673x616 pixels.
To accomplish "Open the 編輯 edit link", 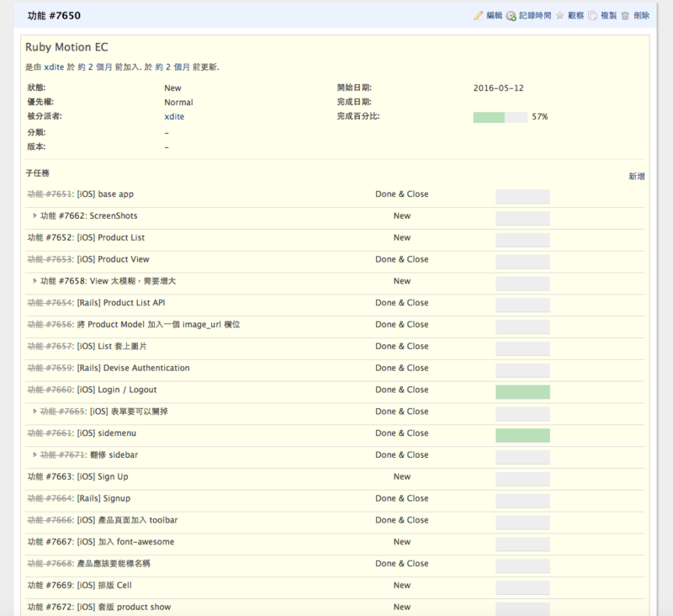I will pyautogui.click(x=494, y=16).
